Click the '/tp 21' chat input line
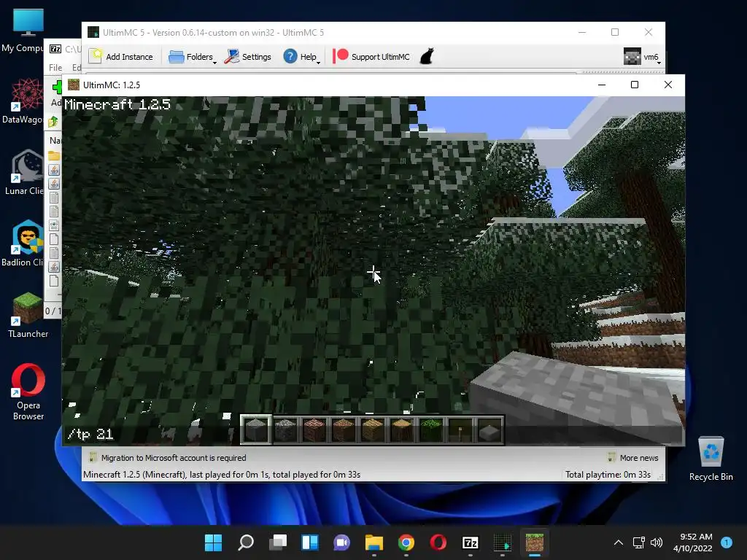The width and height of the screenshot is (747, 560). [373, 435]
